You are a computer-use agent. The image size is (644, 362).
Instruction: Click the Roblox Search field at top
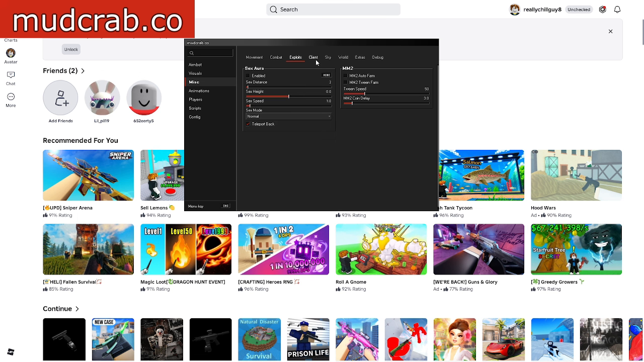pos(334,10)
